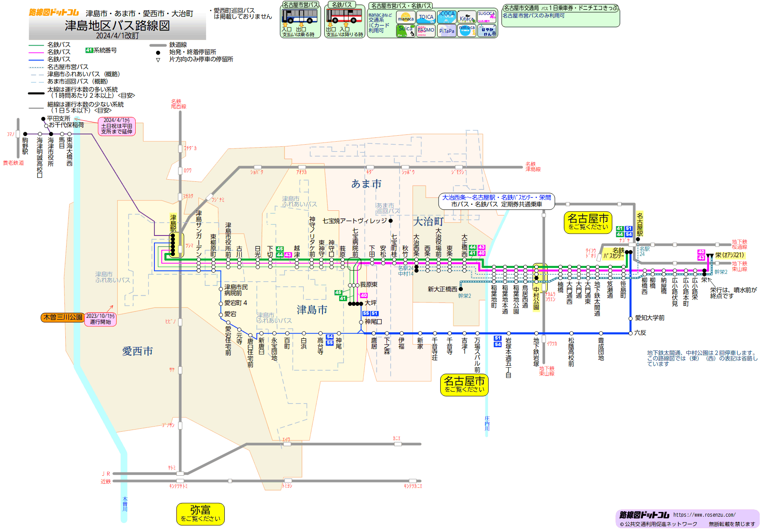761x532 pixels.
Task: Click the magenta 43 badge near 越津
Action: tap(288, 255)
